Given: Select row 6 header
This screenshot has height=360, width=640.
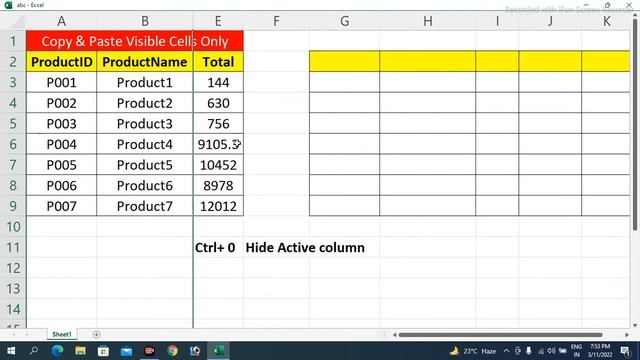Looking at the screenshot, I should click(13, 144).
